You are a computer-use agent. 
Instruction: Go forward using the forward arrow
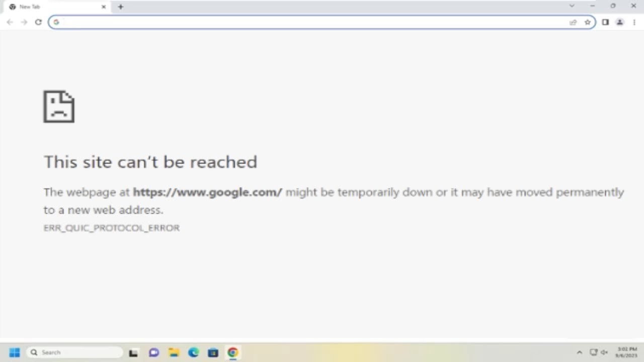(24, 22)
